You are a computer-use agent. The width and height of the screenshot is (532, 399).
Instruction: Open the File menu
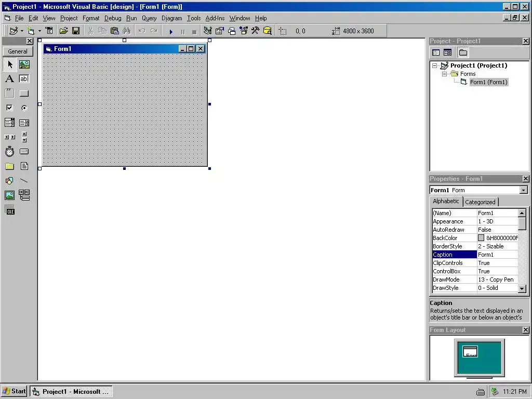[19, 18]
